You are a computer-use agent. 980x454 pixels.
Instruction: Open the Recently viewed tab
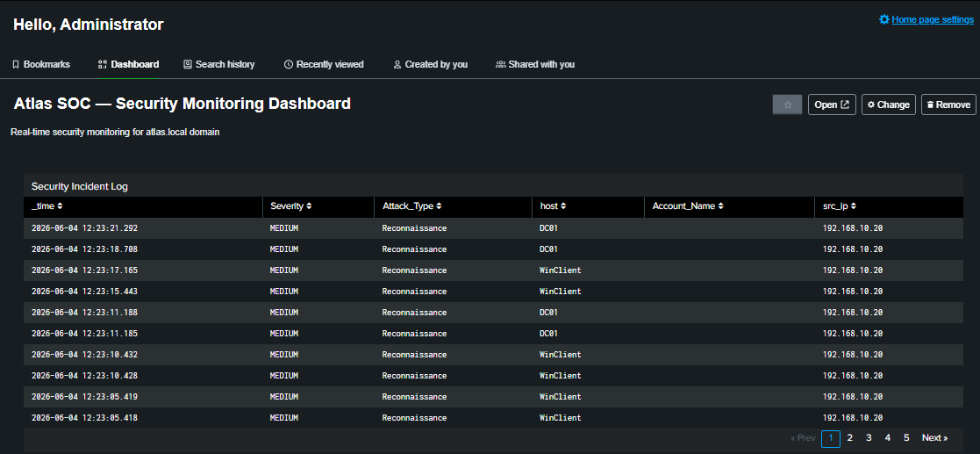(324, 64)
